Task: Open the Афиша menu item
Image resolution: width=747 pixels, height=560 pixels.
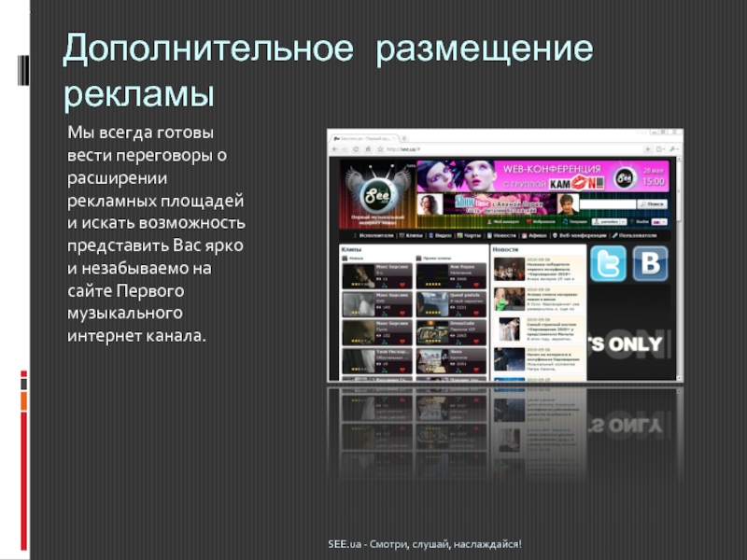Action: tap(534, 235)
